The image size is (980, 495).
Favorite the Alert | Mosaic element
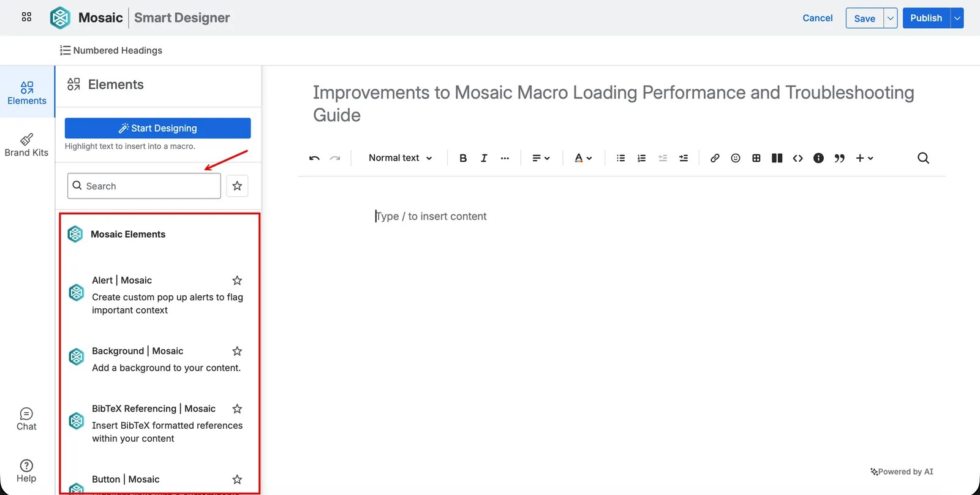click(237, 281)
